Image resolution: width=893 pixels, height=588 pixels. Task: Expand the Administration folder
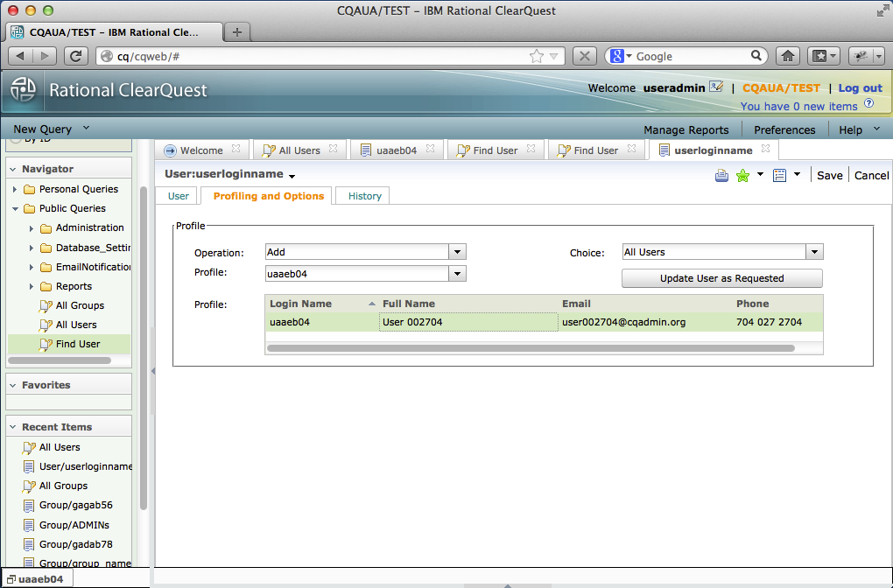tap(32, 228)
